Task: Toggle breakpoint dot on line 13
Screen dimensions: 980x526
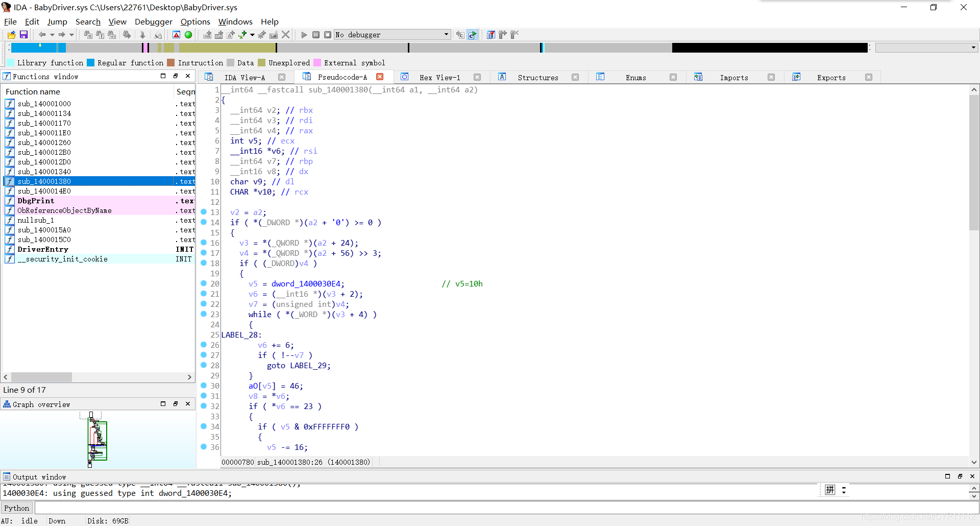Action: point(204,212)
